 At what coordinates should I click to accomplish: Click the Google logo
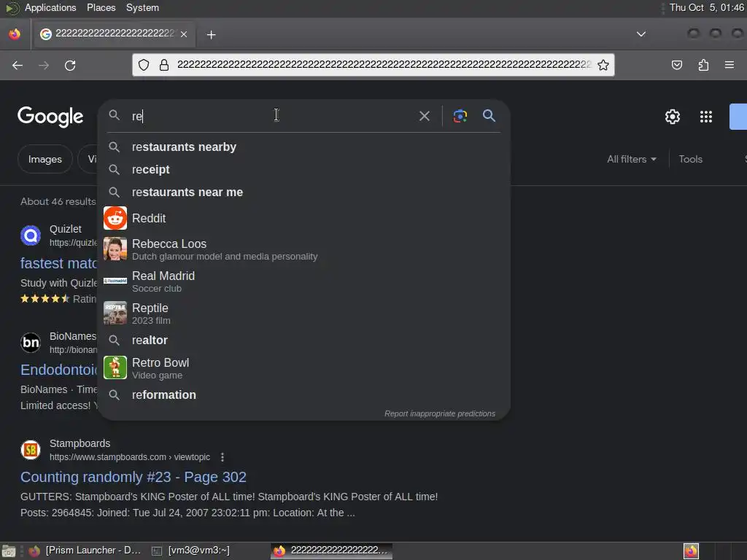(x=50, y=117)
